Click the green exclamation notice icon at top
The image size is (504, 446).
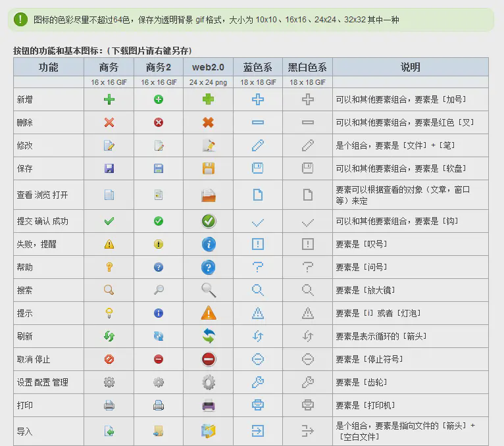pyautogui.click(x=22, y=20)
